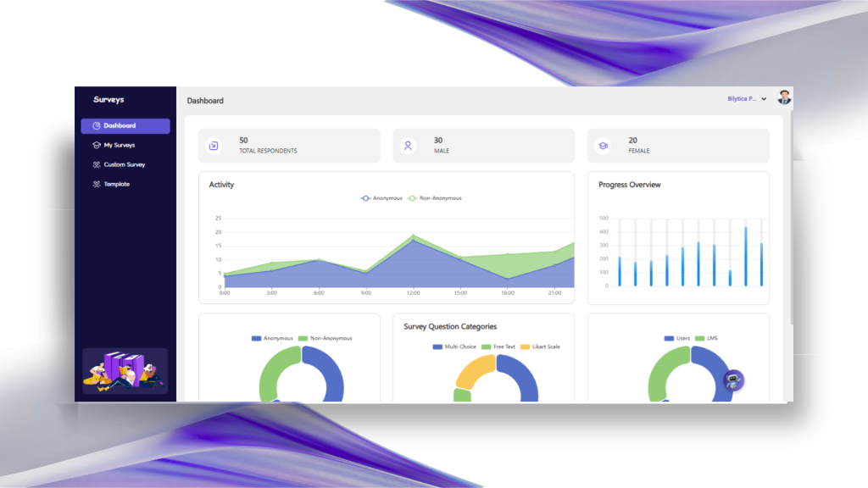Click the Likert Scale yellow legend swatch
Screen dimensions: 868x488
coord(525,347)
